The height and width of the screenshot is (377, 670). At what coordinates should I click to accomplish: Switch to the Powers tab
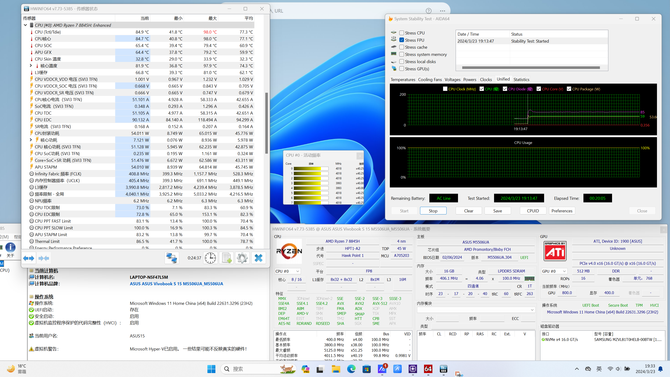(x=470, y=80)
